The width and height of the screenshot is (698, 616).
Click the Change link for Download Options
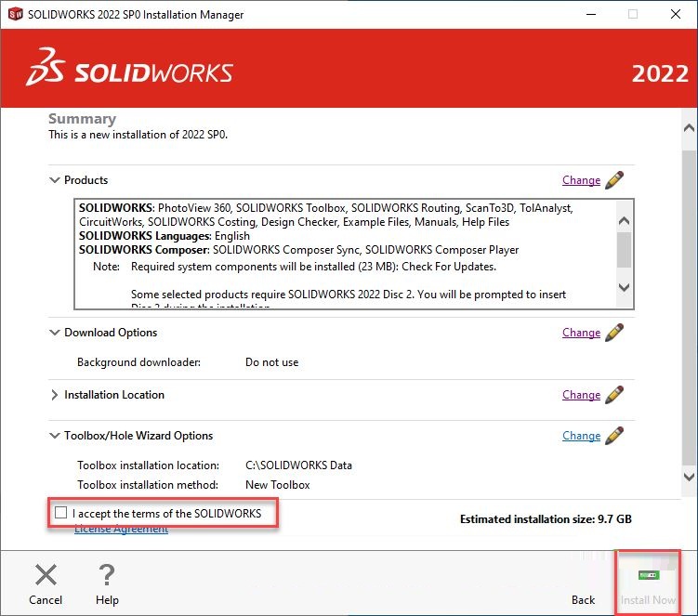tap(582, 333)
